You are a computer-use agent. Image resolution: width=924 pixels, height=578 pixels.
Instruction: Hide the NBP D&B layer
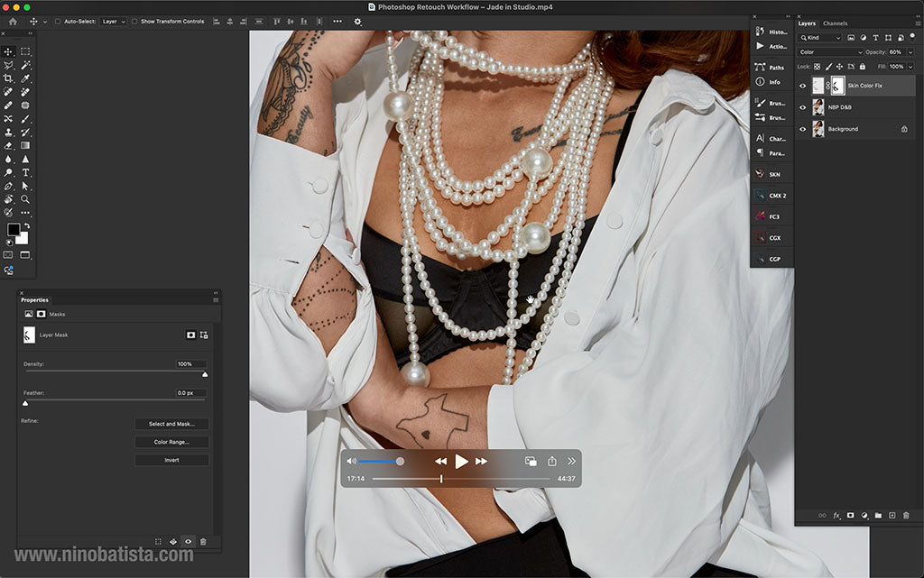pos(803,106)
